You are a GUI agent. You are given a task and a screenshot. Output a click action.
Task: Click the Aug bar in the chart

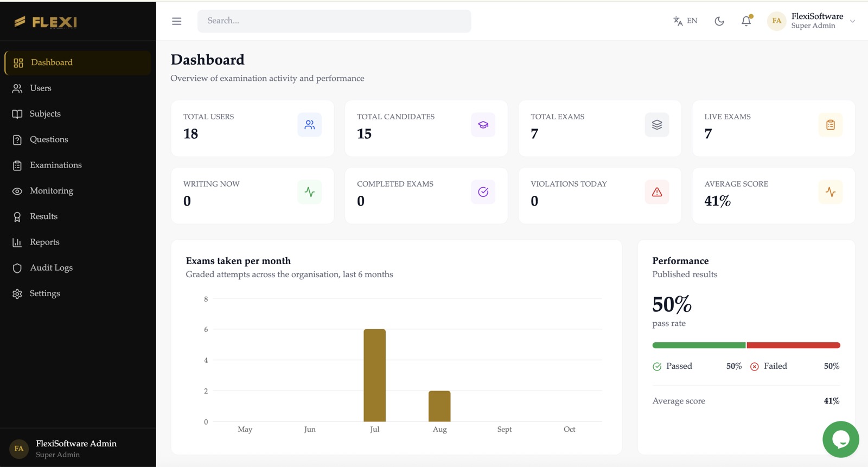click(439, 406)
